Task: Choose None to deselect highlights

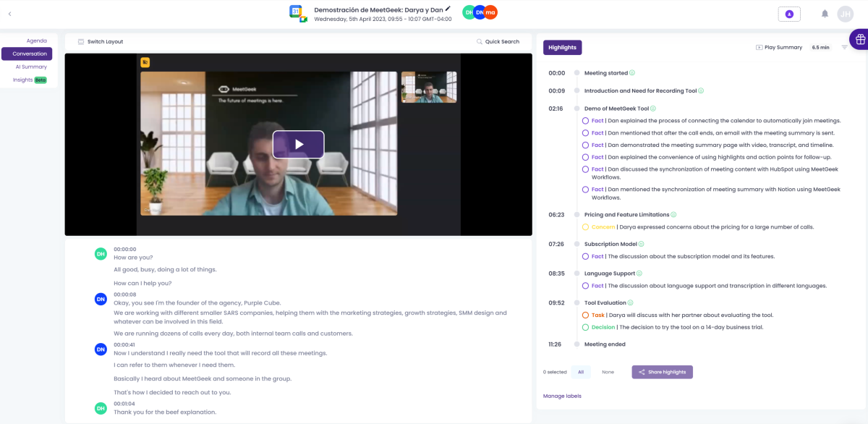Action: 608,372
